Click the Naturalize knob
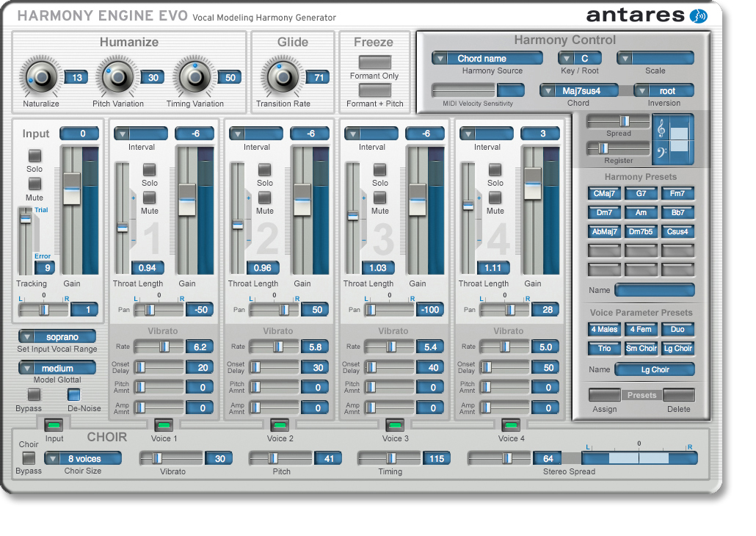Image resolution: width=756 pixels, height=536 pixels. [x=41, y=77]
